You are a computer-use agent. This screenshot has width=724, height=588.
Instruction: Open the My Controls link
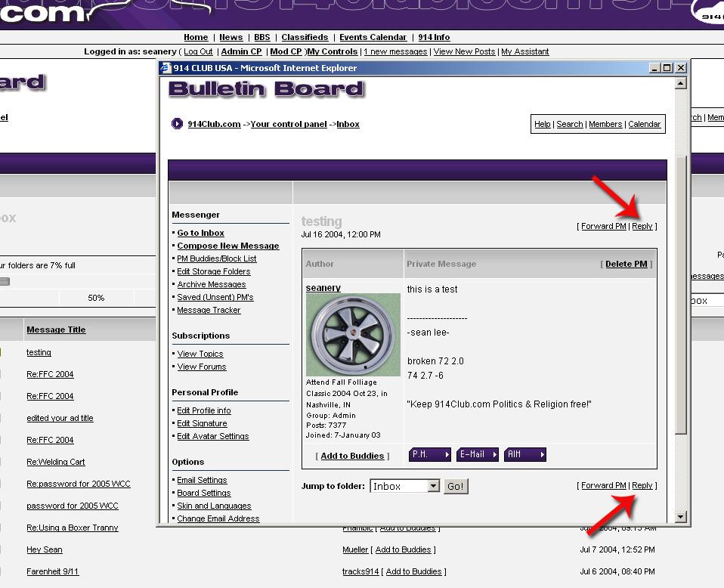pyautogui.click(x=333, y=51)
